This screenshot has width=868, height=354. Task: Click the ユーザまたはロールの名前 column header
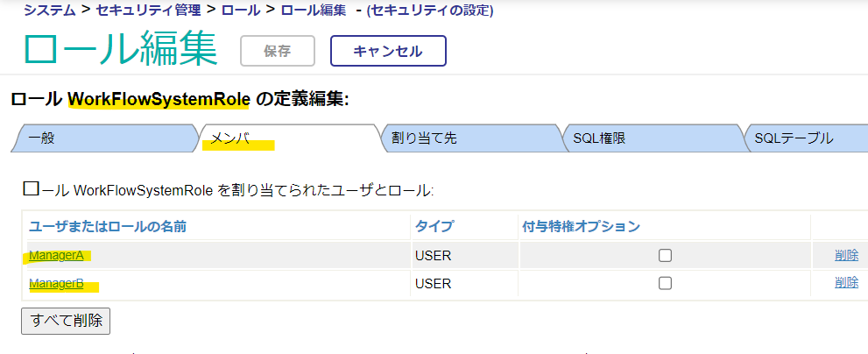pyautogui.click(x=107, y=226)
